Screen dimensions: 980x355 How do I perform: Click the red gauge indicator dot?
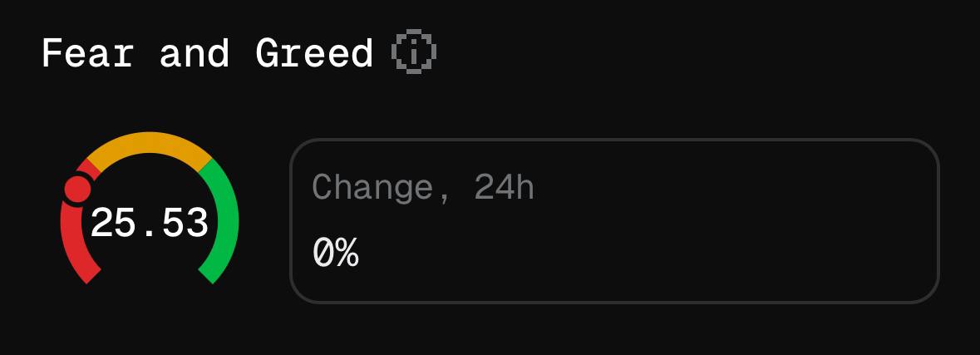(77, 190)
